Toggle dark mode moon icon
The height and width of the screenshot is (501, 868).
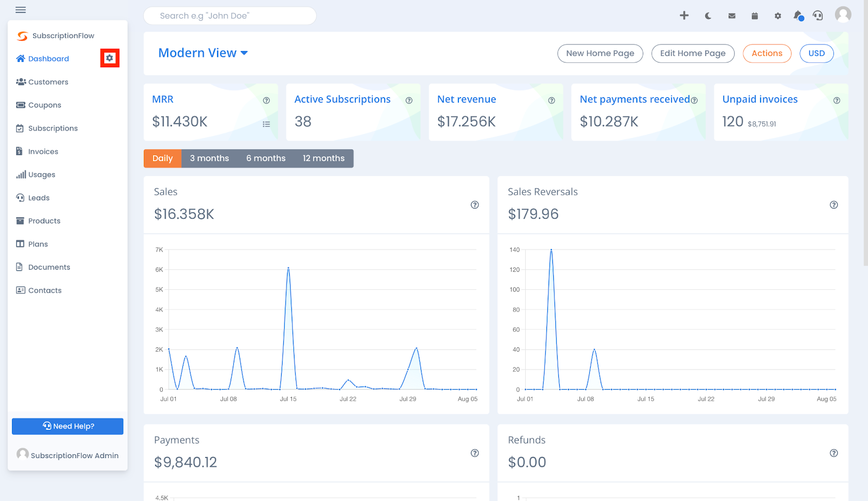coord(708,16)
